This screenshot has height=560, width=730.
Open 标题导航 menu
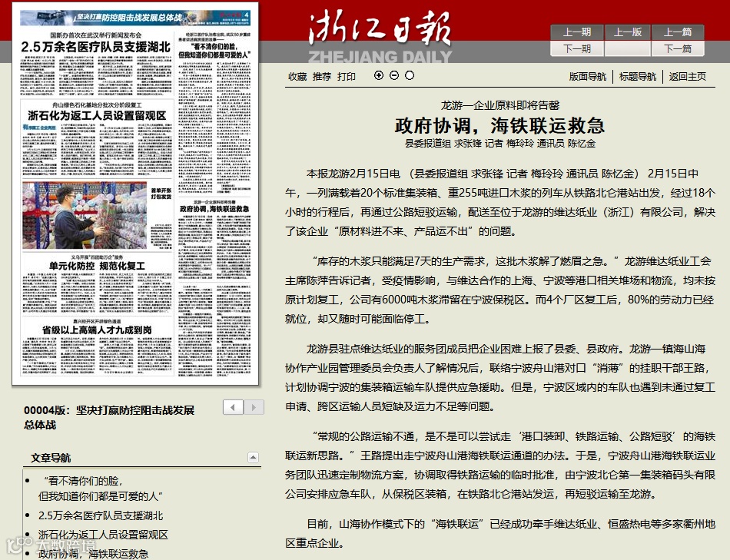637,77
